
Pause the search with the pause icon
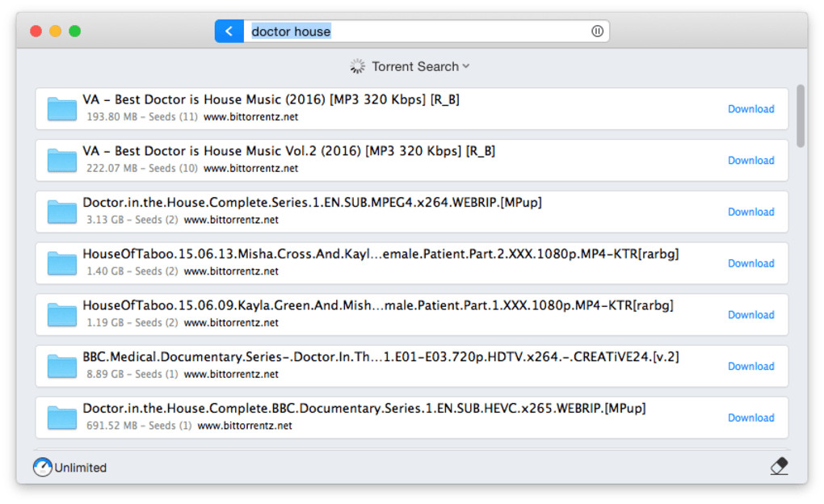[x=597, y=31]
